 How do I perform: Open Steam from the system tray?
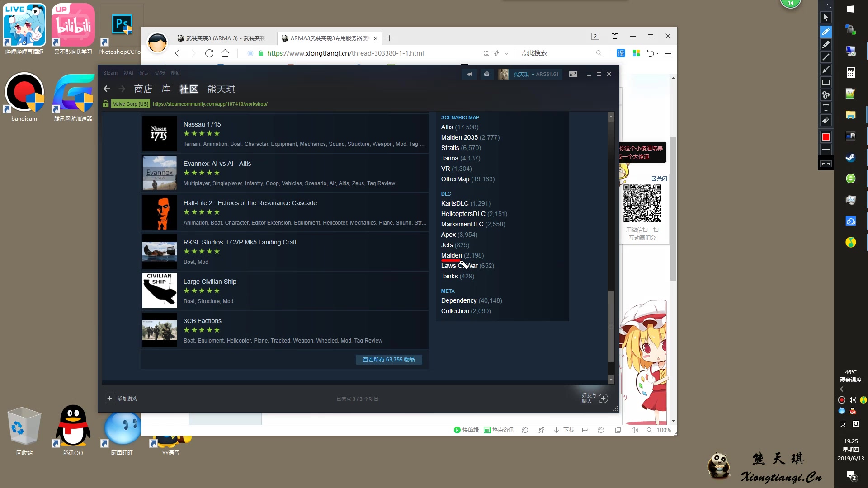(x=850, y=158)
